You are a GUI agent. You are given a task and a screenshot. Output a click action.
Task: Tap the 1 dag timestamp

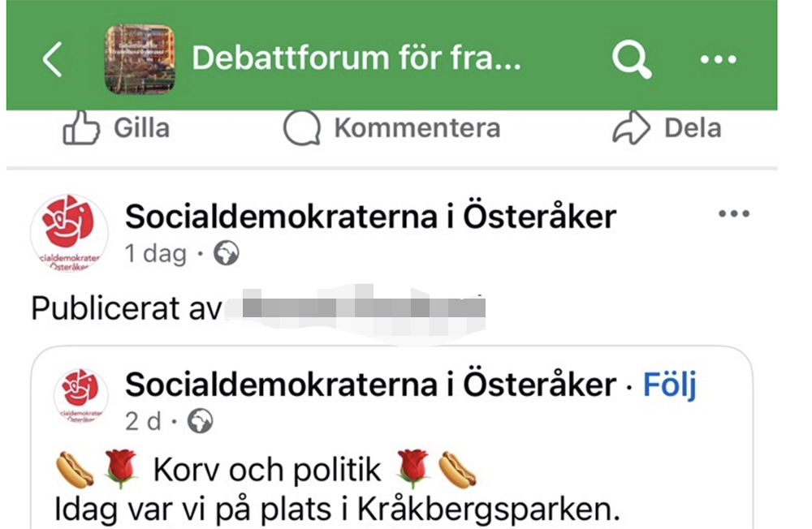pos(155,254)
